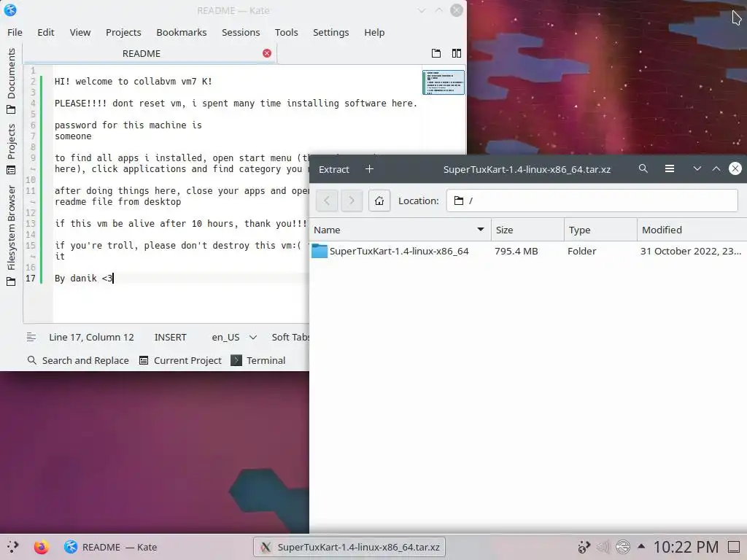Click the quick open document icon in Kate
This screenshot has height=560, width=747.
(436, 53)
